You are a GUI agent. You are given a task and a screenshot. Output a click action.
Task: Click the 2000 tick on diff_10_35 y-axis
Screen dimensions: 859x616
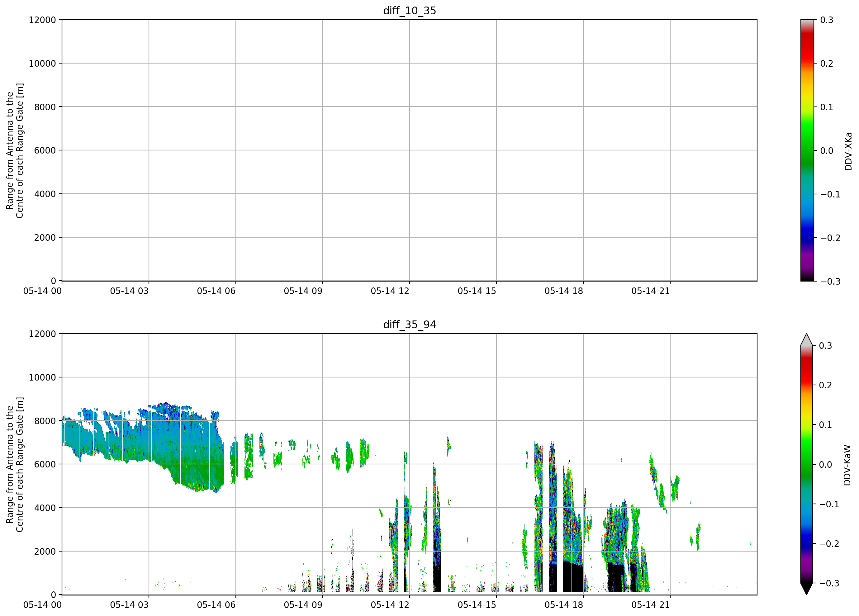(45, 237)
